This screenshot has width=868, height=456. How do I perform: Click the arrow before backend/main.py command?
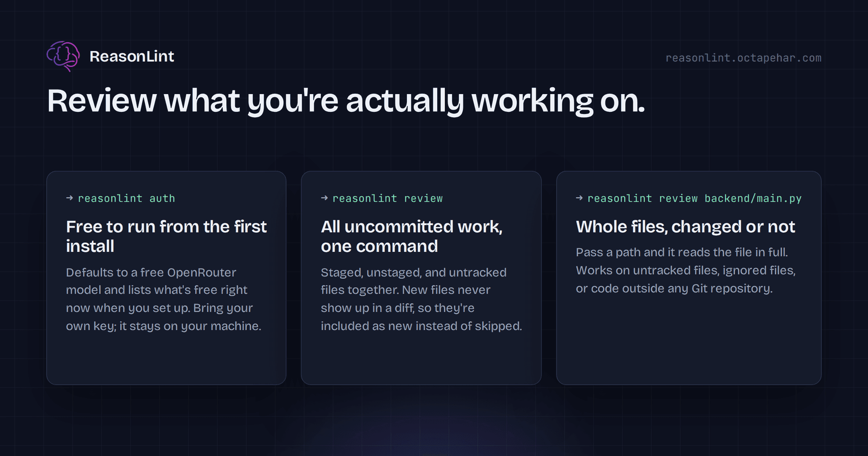[x=580, y=198]
